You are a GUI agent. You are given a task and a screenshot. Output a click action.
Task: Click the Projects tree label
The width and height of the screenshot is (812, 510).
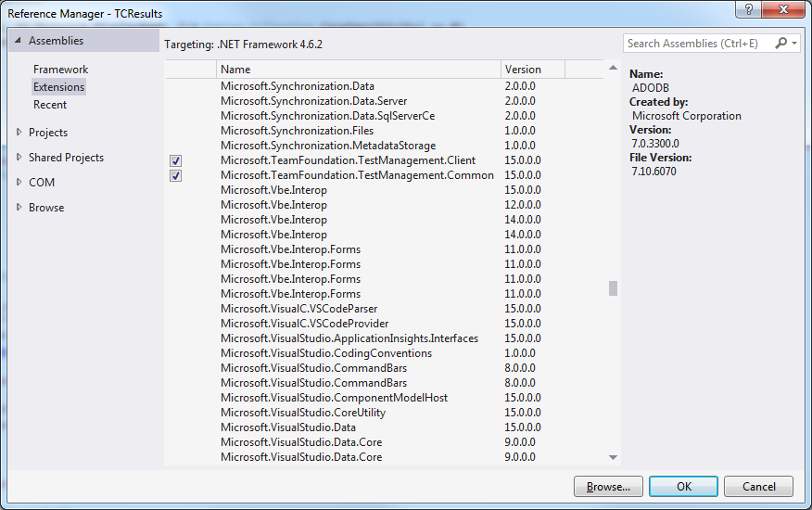[48, 133]
